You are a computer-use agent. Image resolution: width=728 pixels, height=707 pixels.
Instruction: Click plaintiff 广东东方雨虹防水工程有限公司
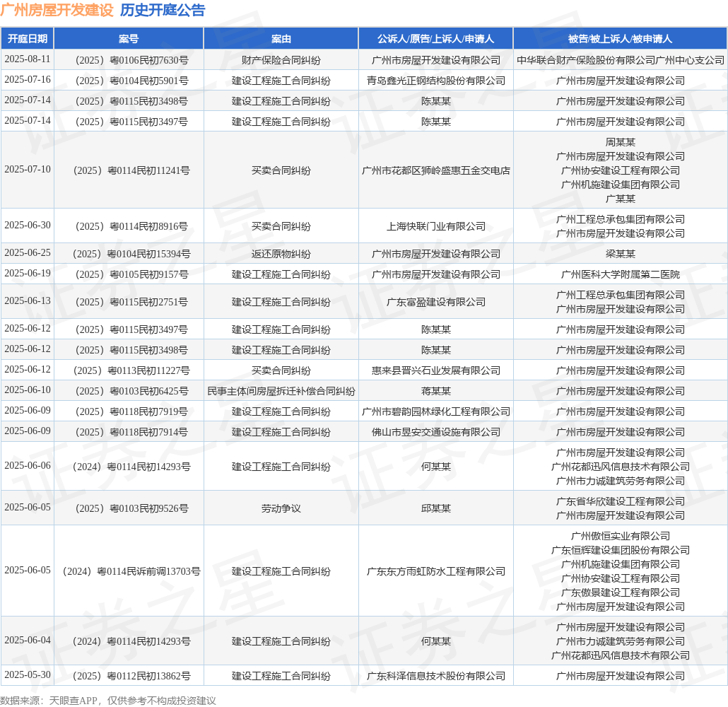pos(436,571)
